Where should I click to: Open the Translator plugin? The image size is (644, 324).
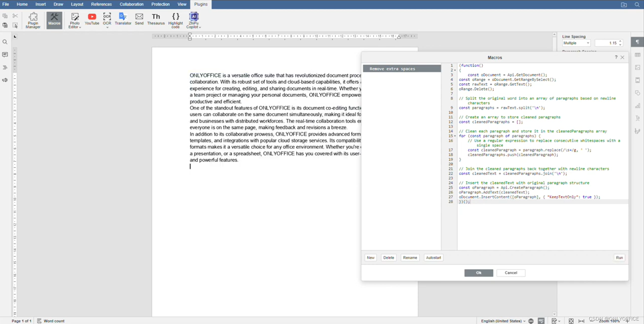click(123, 19)
